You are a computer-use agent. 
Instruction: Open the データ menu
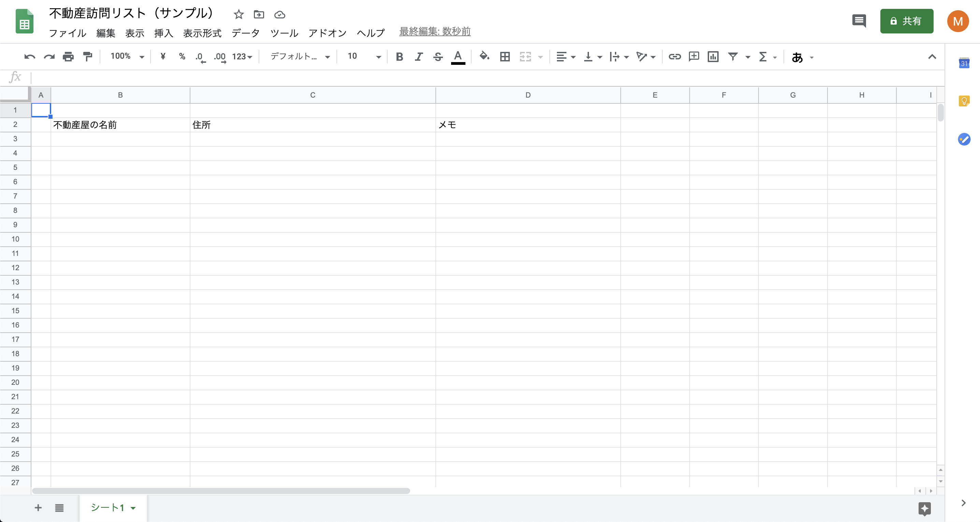pos(246,33)
